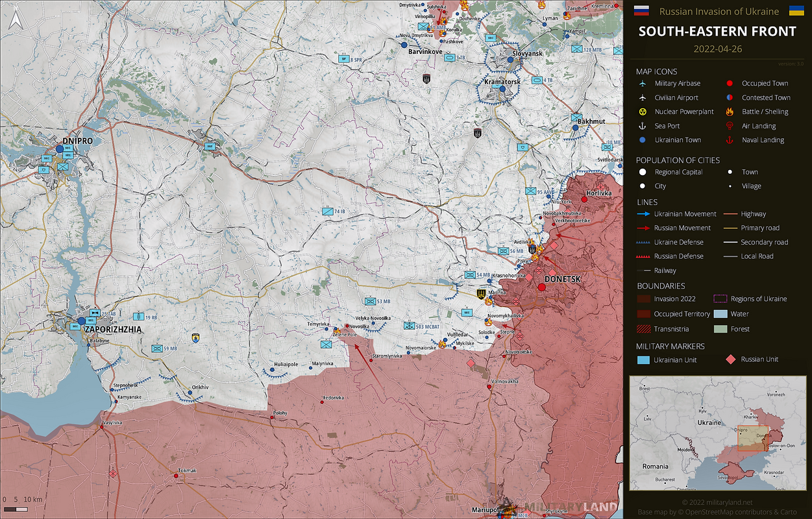
Task: Click the Russian flag icon in header
Action: point(641,11)
